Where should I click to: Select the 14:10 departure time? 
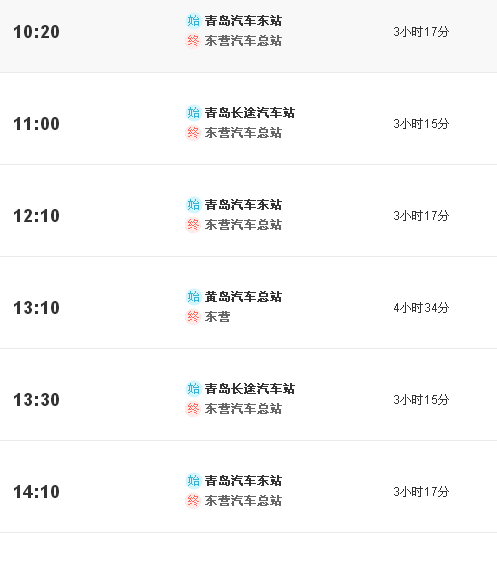(37, 492)
